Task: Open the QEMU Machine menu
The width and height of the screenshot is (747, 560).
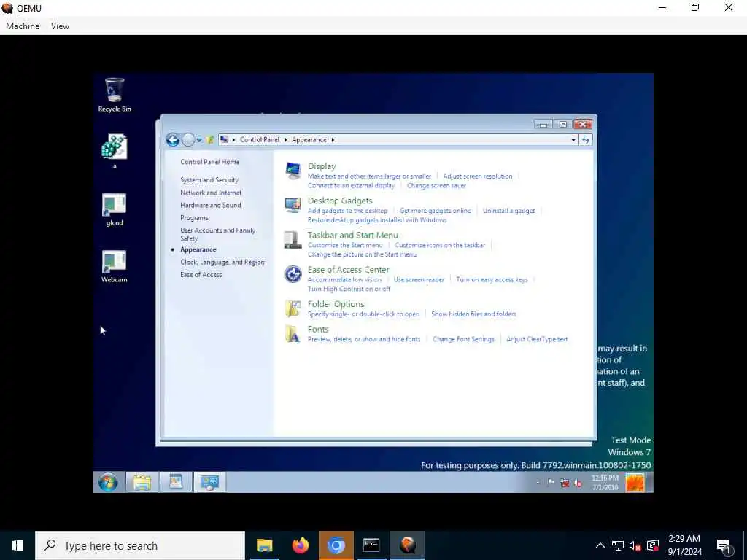Action: pyautogui.click(x=23, y=26)
